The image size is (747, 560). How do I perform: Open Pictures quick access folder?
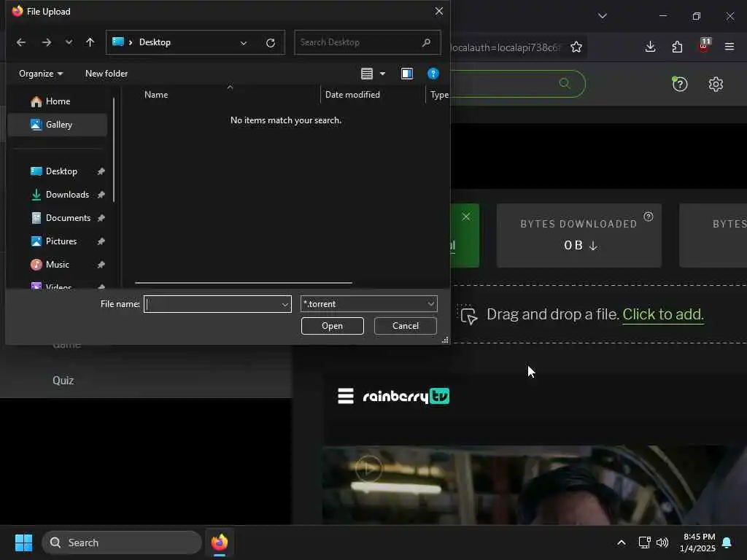point(61,241)
